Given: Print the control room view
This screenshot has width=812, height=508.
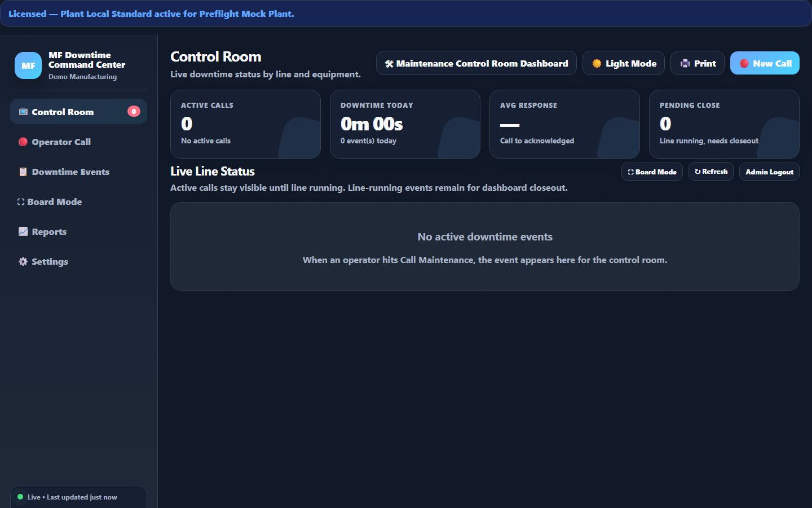Looking at the screenshot, I should tap(698, 63).
